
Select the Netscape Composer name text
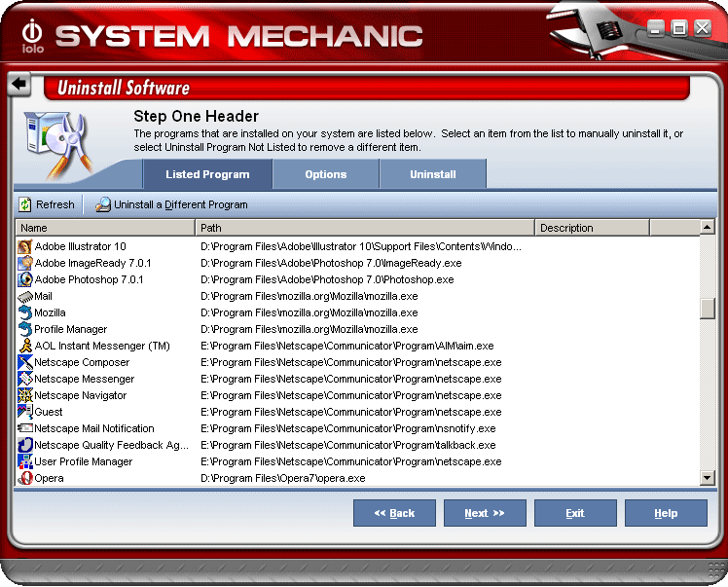pyautogui.click(x=82, y=362)
